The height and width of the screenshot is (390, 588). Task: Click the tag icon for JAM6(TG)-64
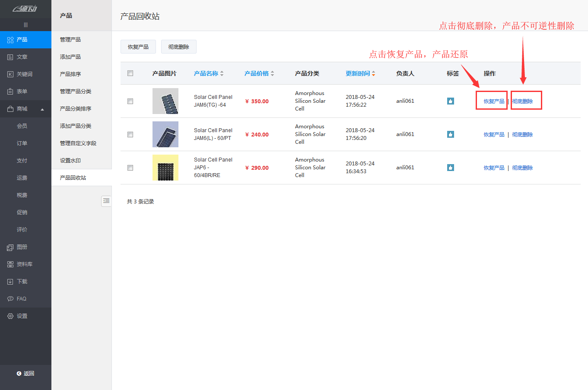pyautogui.click(x=451, y=101)
